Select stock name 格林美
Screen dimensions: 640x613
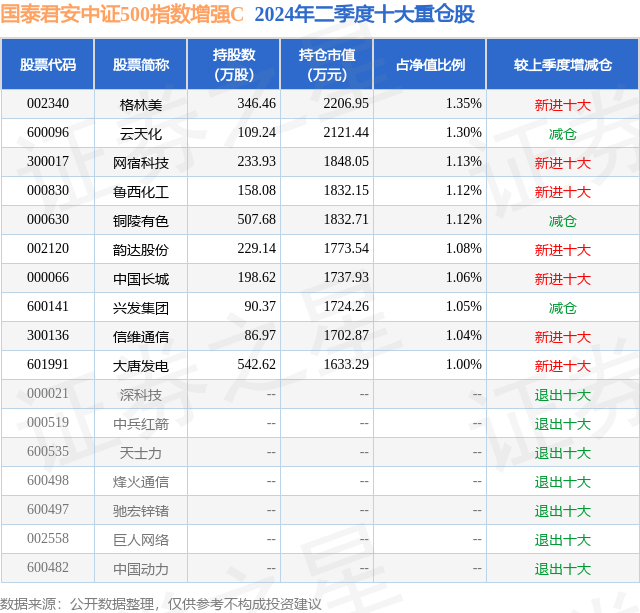click(x=141, y=105)
